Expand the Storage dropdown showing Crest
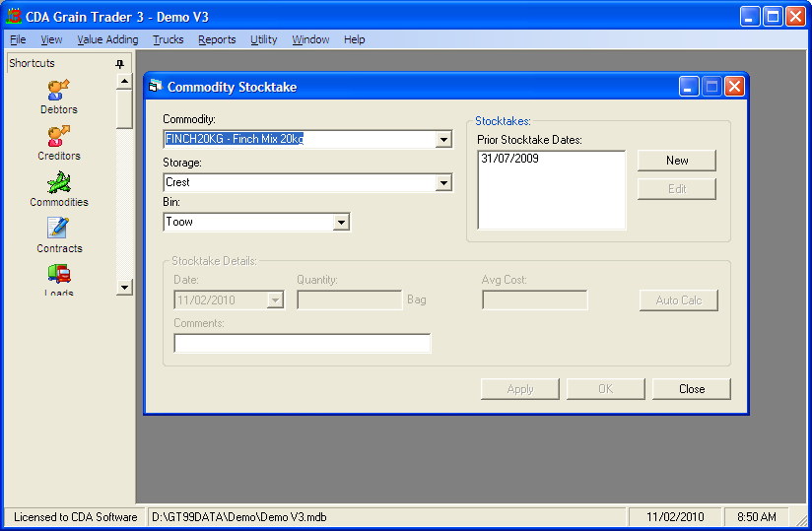 443,183
